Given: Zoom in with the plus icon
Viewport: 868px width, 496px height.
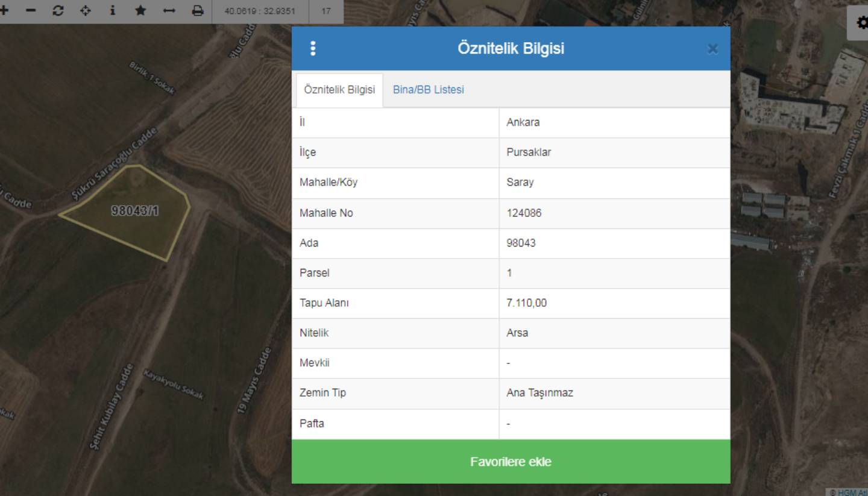Looking at the screenshot, I should [5, 11].
